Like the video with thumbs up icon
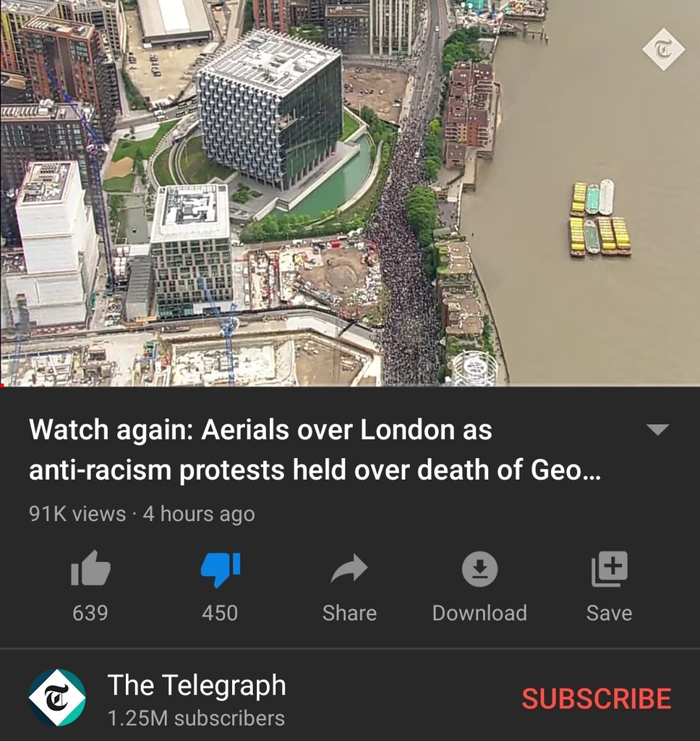Viewport: 700px width, 741px height. [x=90, y=568]
